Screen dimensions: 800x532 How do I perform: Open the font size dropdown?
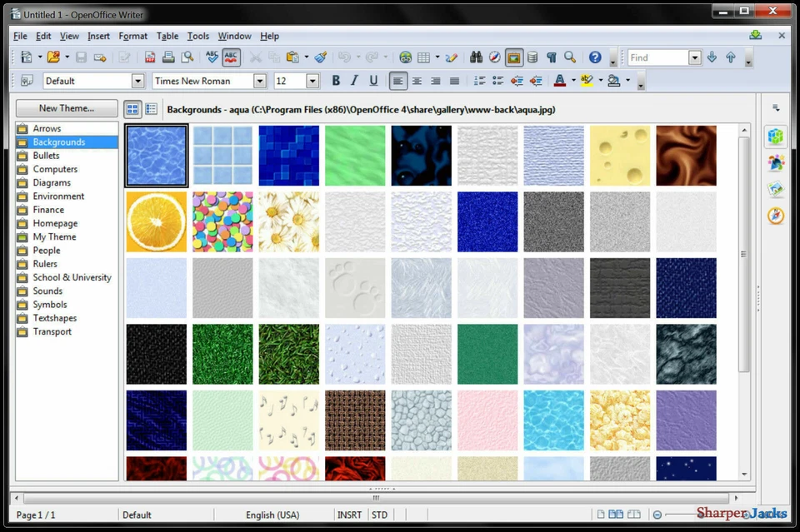click(x=312, y=81)
